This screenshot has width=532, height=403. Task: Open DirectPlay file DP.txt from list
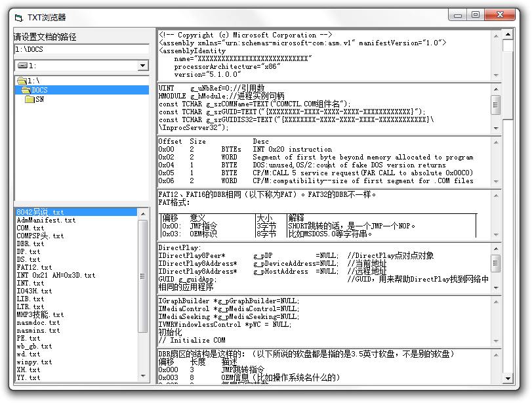[28, 252]
